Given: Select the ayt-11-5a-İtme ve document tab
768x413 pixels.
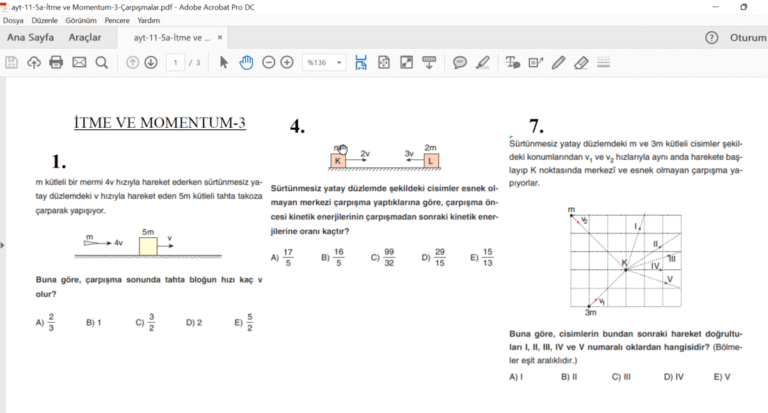Looking at the screenshot, I should (x=172, y=38).
